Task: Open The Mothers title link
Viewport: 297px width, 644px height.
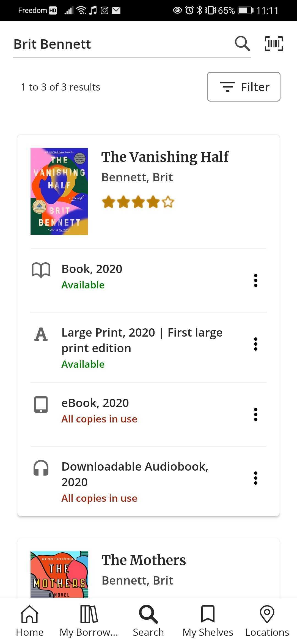Action: (144, 560)
